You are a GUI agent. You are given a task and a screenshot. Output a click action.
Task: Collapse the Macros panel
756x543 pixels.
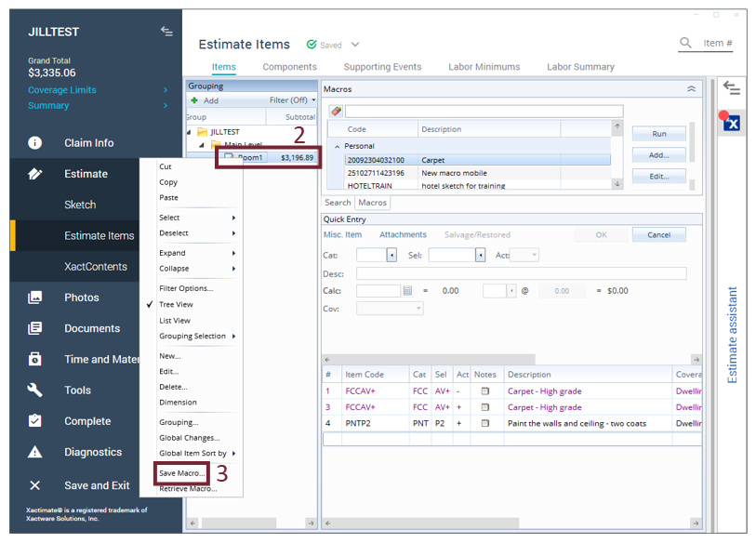click(691, 89)
